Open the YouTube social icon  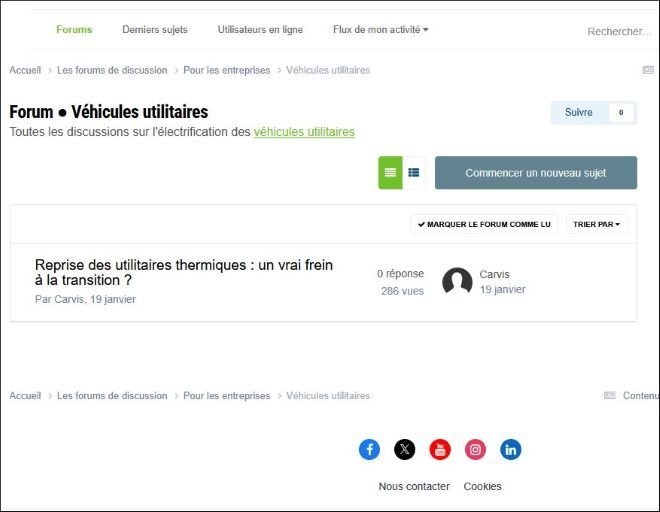click(x=440, y=450)
